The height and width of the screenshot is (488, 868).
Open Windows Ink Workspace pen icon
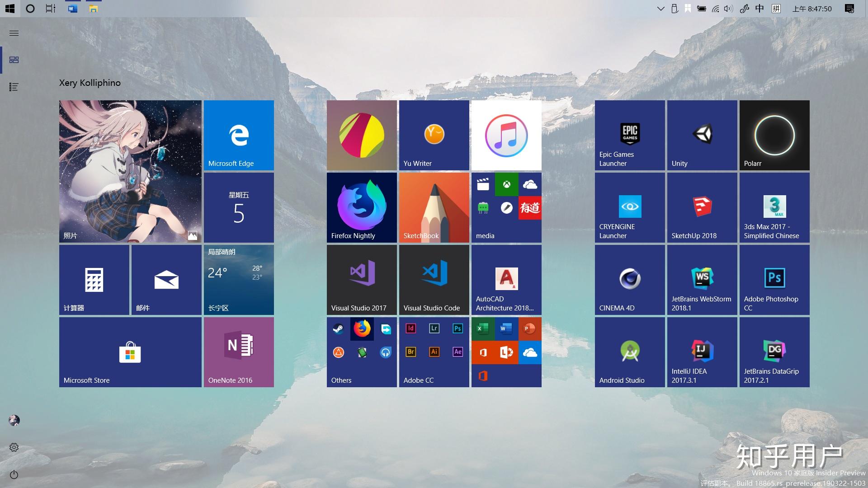pos(744,9)
